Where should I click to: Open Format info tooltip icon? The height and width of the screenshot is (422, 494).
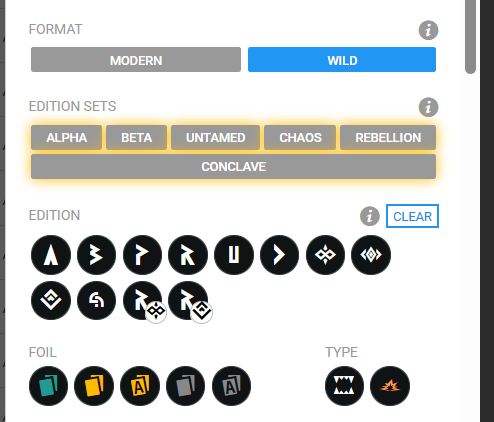coord(428,30)
